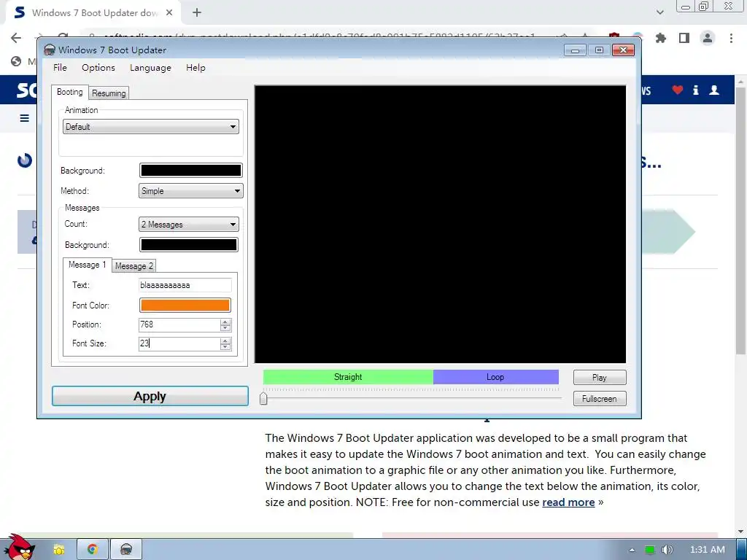Click the Position value field
The height and width of the screenshot is (560, 747).
point(179,324)
